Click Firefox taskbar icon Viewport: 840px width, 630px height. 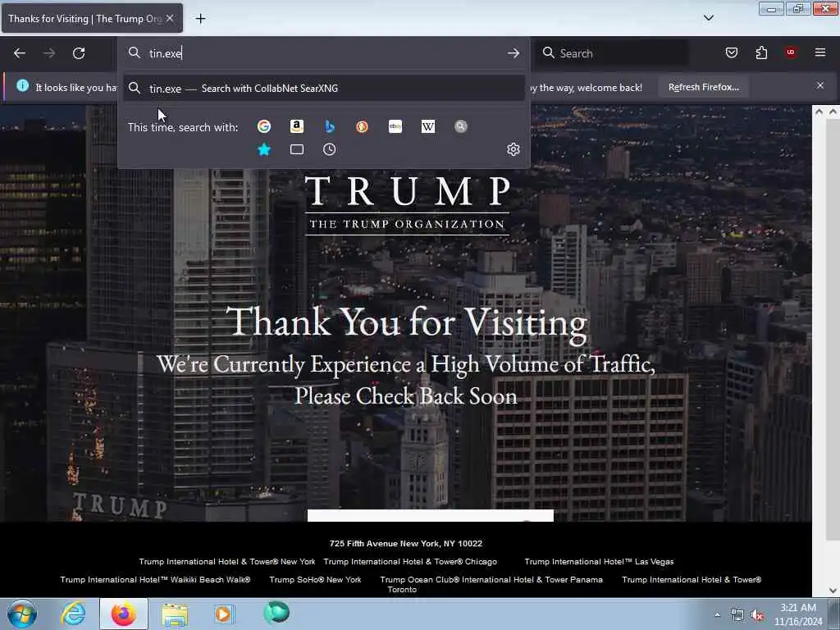pyautogui.click(x=124, y=614)
